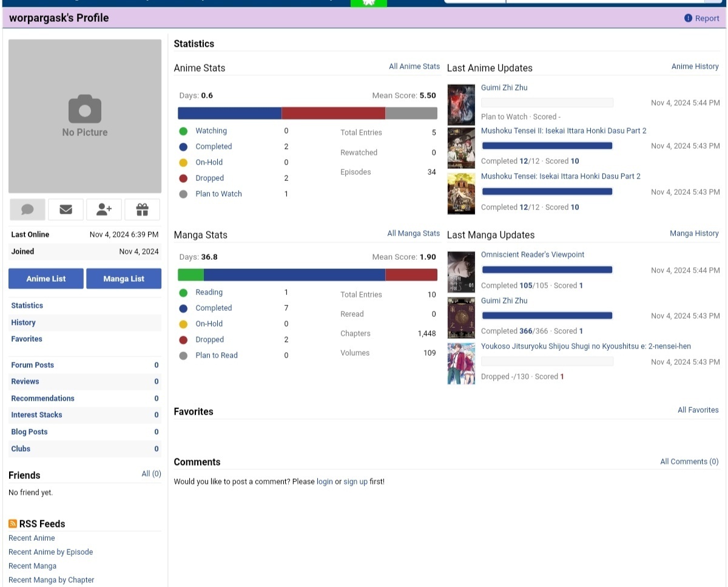Click the red Dropped segment of manga stats bar
Screen dimensions: 728x587
411,275
